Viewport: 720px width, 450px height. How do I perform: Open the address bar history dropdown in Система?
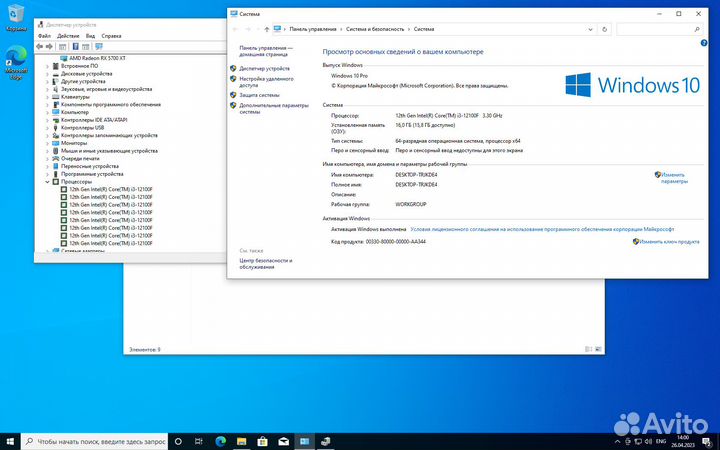(x=591, y=29)
